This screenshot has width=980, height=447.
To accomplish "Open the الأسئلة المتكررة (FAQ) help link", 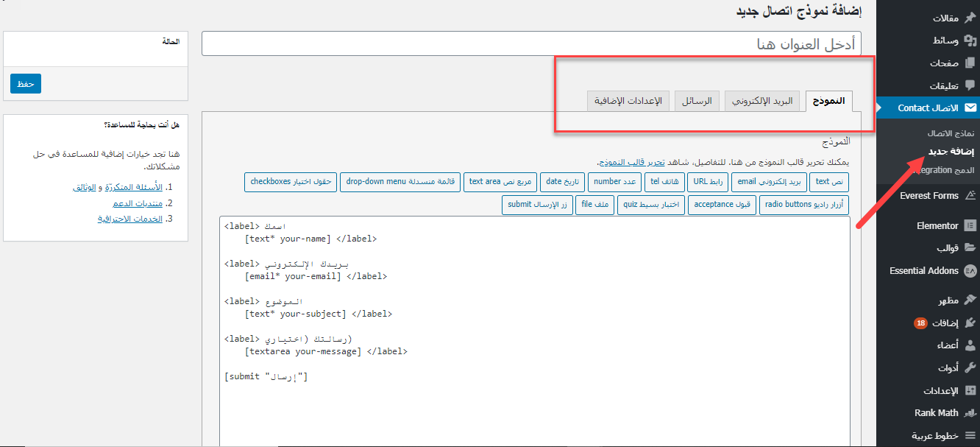I will point(135,187).
